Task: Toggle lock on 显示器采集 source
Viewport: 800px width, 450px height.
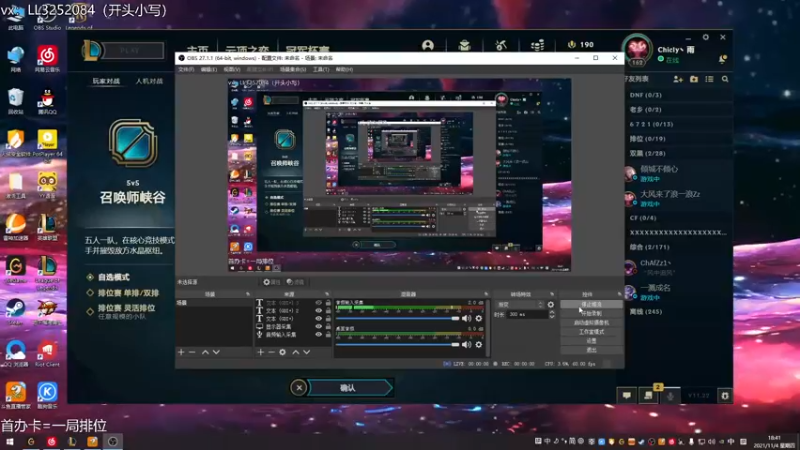Action: (x=328, y=327)
